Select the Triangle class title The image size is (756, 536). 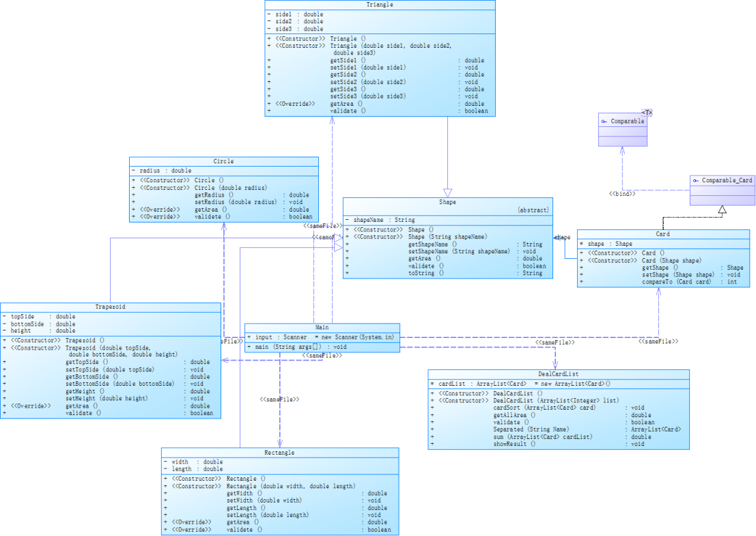[x=380, y=4]
